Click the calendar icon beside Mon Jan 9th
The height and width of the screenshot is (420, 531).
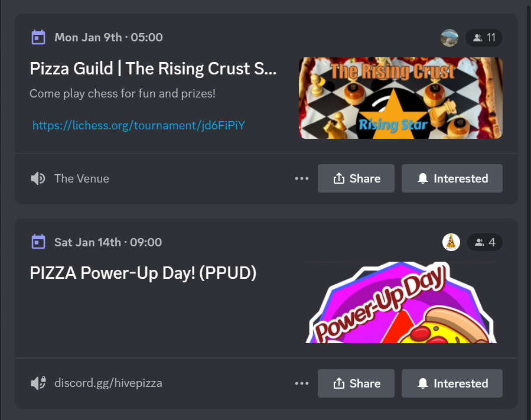38,37
